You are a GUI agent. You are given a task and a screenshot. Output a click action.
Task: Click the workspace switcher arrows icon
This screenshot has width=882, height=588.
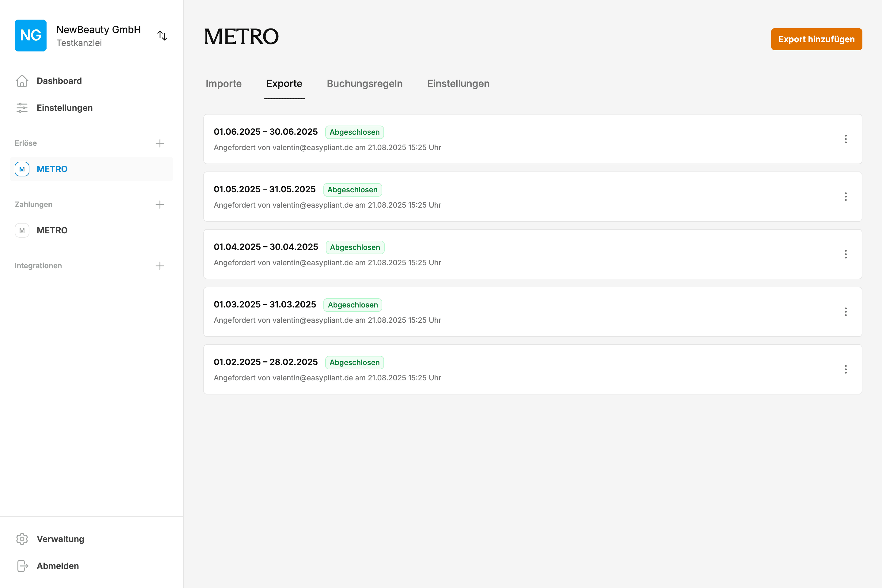pos(162,35)
